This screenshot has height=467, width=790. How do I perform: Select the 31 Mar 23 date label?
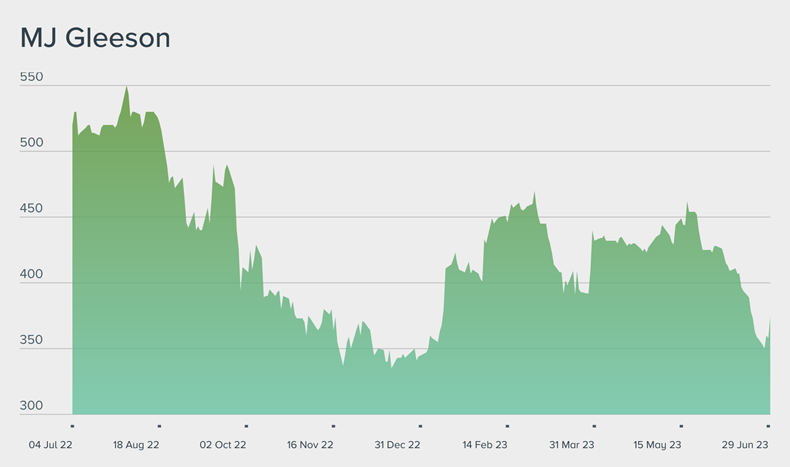[x=571, y=444]
